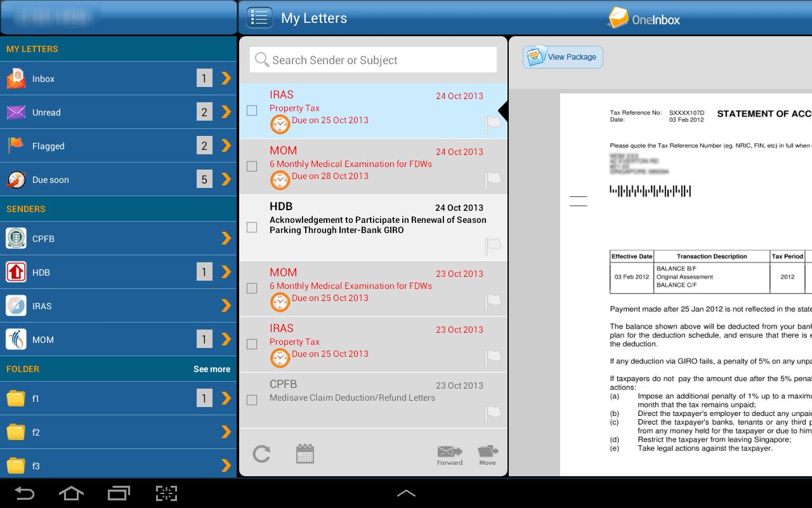The height and width of the screenshot is (508, 812).
Task: Flag the HDB season parking letter
Action: coord(493,246)
